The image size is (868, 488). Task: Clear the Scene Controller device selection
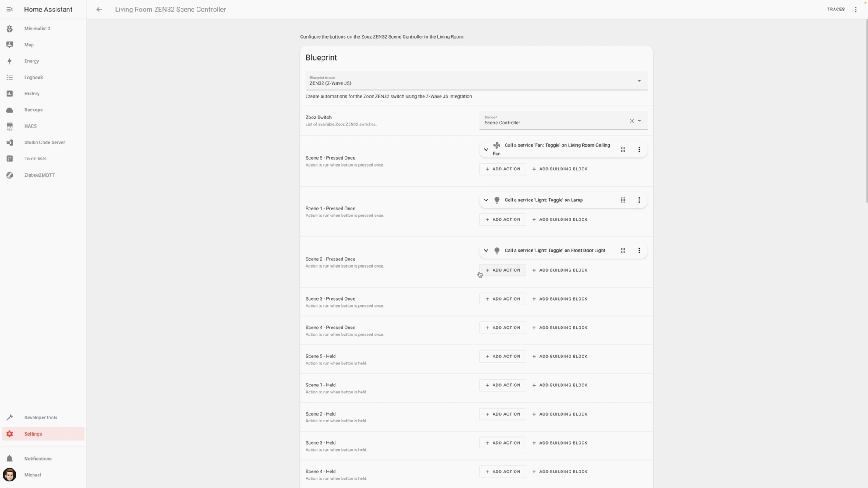coord(631,121)
